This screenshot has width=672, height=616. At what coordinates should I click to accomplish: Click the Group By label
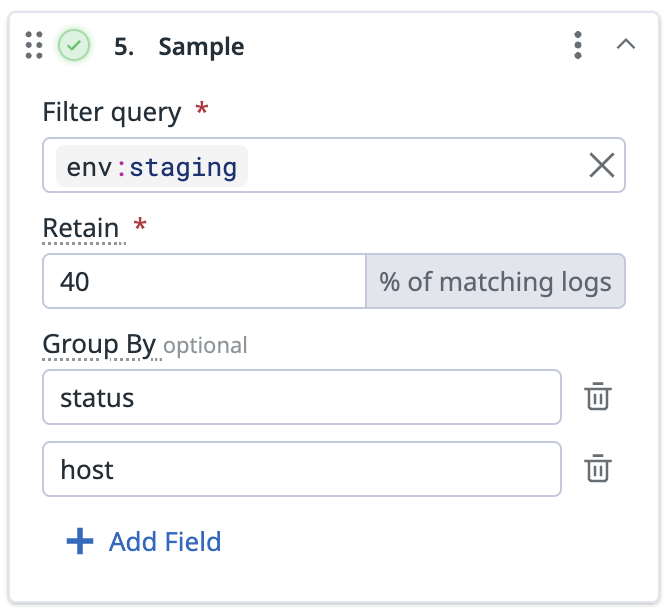coord(99,345)
